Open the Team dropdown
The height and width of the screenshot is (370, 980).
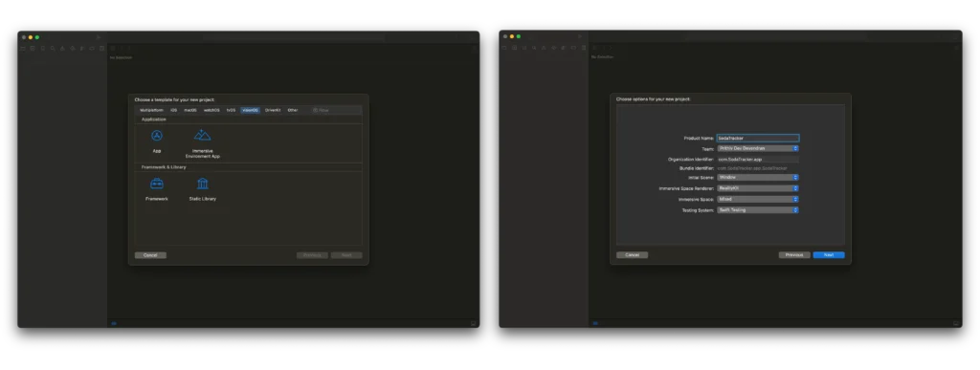[758, 148]
